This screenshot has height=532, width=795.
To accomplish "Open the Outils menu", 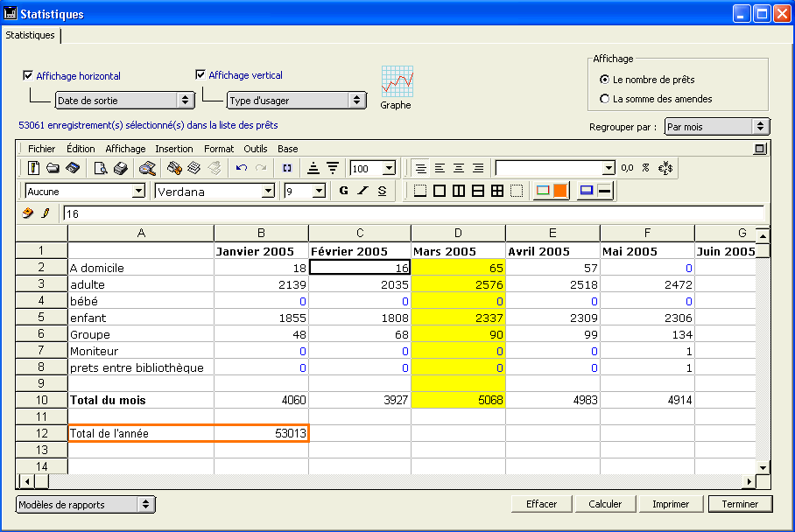I will click(256, 149).
